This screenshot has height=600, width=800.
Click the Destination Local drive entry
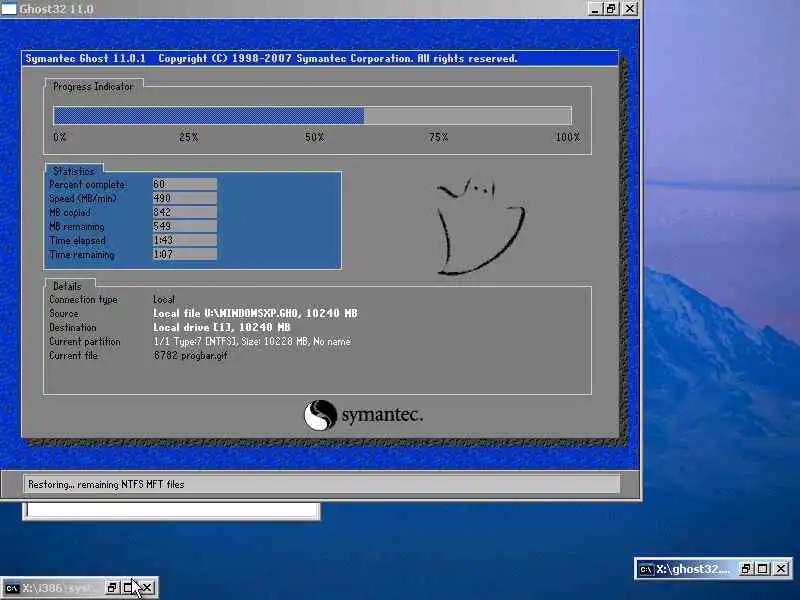click(221, 327)
